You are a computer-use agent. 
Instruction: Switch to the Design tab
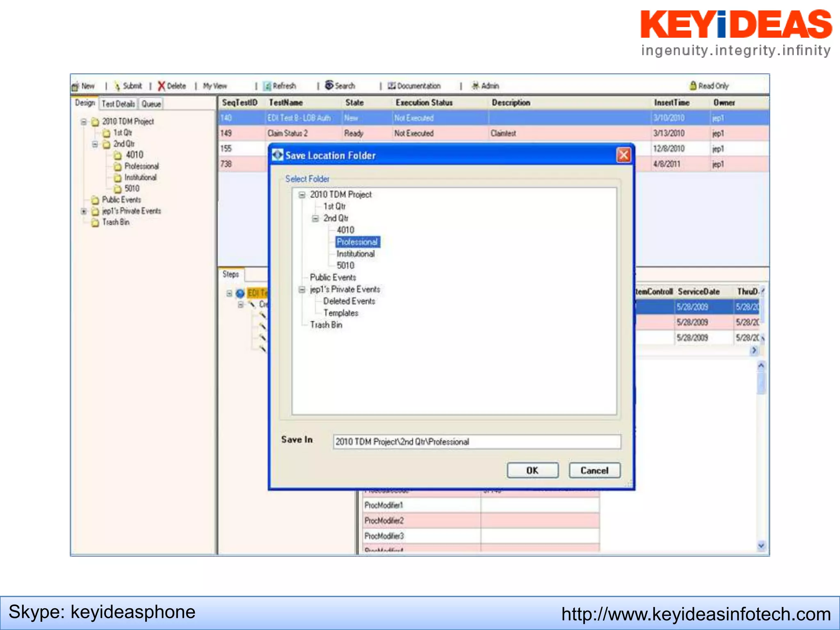[85, 103]
